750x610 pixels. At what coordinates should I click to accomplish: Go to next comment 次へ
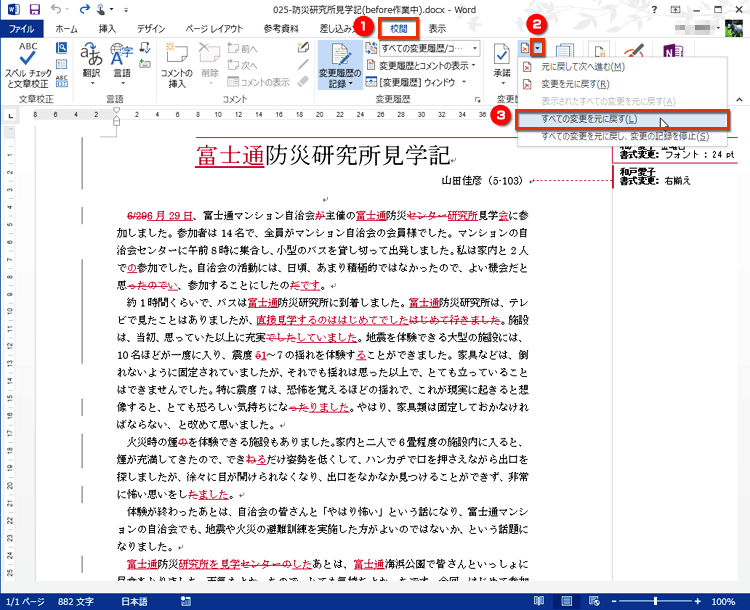tap(243, 65)
